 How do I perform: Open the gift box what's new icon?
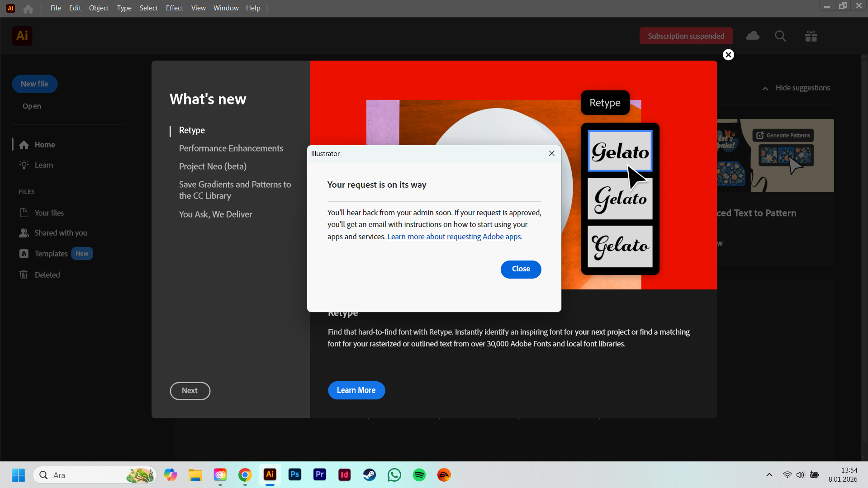tap(811, 36)
